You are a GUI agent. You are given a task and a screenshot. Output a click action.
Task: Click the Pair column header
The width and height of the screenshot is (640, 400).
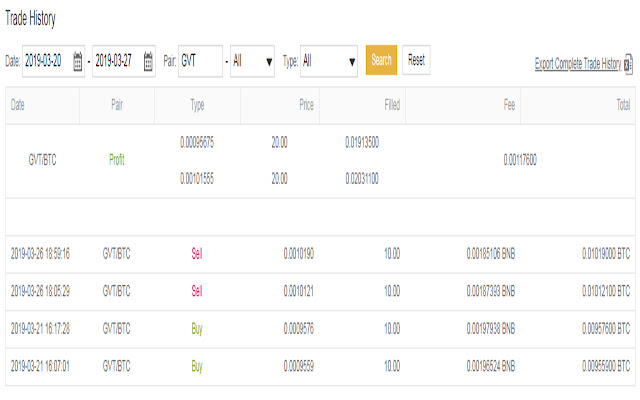pos(117,105)
